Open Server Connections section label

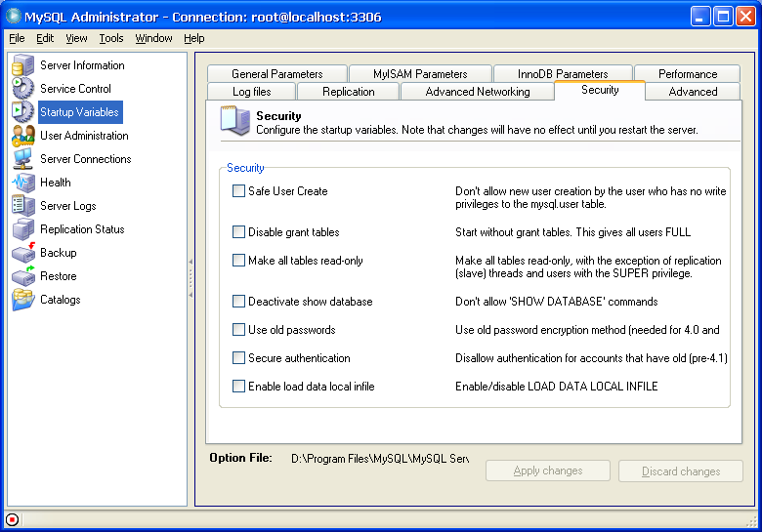click(86, 159)
